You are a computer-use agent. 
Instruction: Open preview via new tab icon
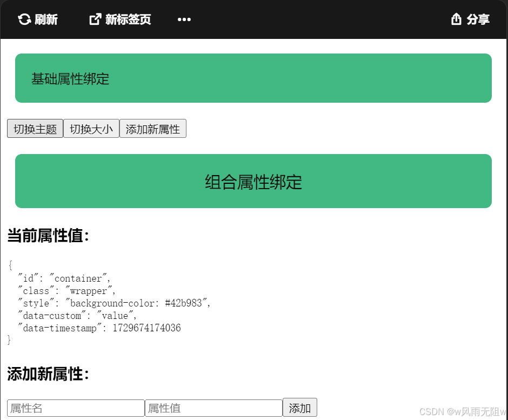[95, 19]
